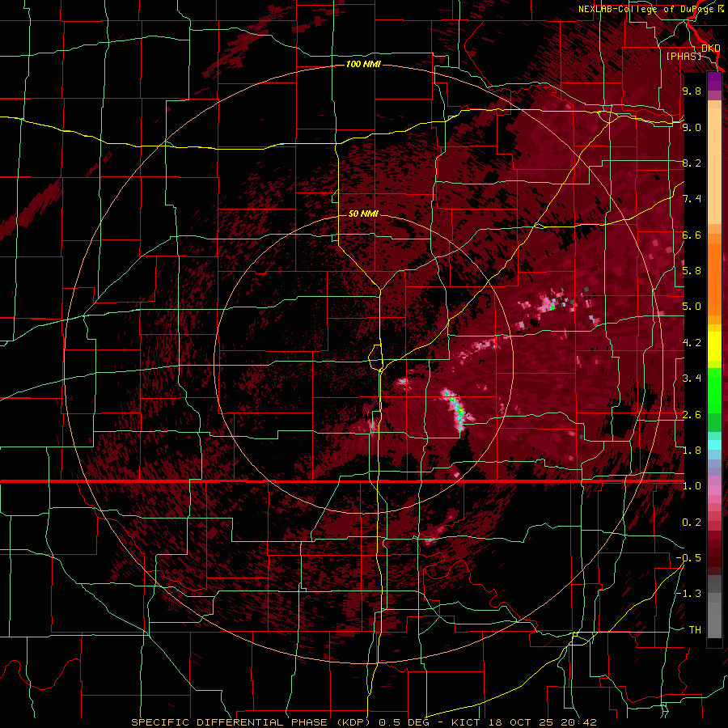The image size is (728, 728).
Task: Click the -0.5 value on the color scale
Action: [688, 558]
